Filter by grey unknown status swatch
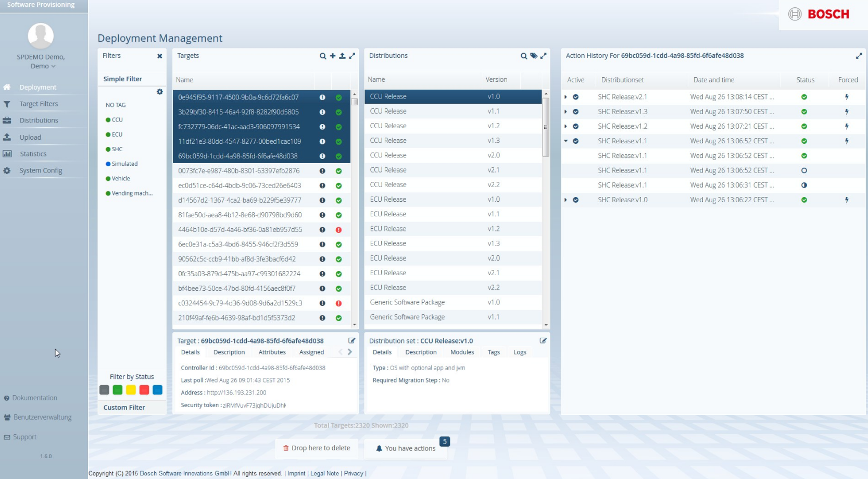This screenshot has height=479, width=868. pyautogui.click(x=104, y=390)
